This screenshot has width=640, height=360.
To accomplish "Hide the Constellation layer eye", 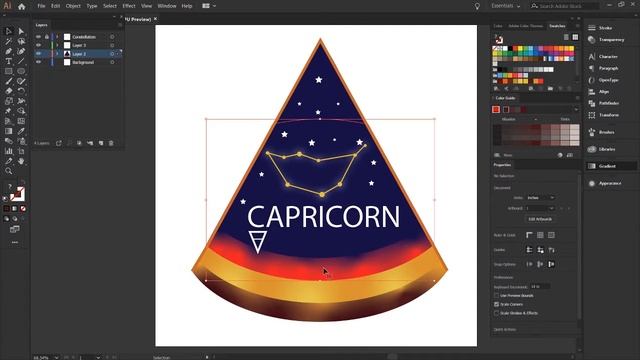I will coord(38,37).
